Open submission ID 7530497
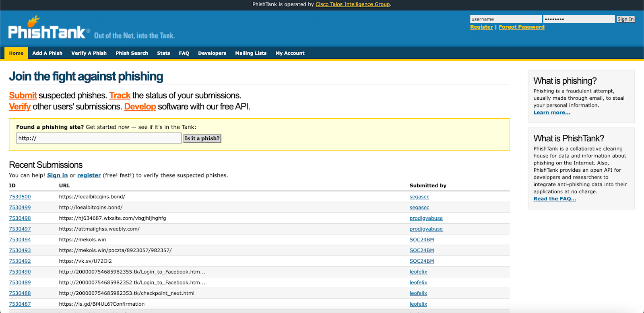 20,229
